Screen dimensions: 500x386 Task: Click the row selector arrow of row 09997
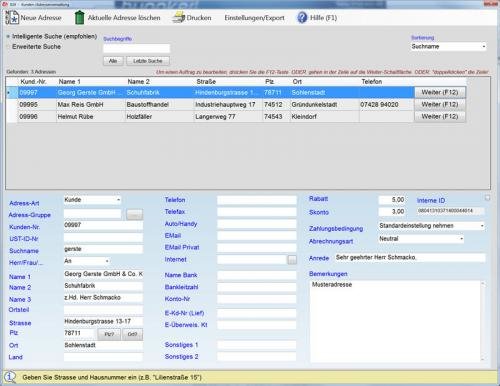click(x=12, y=92)
